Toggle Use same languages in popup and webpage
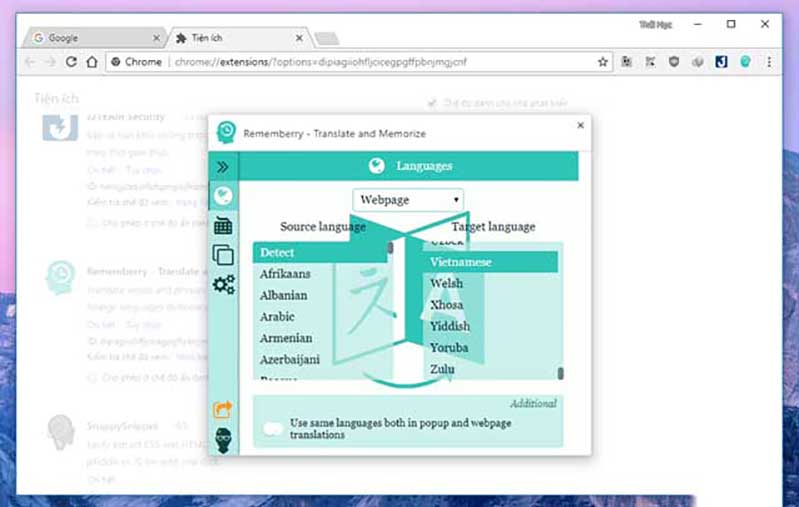This screenshot has height=507, width=799. pyautogui.click(x=273, y=429)
